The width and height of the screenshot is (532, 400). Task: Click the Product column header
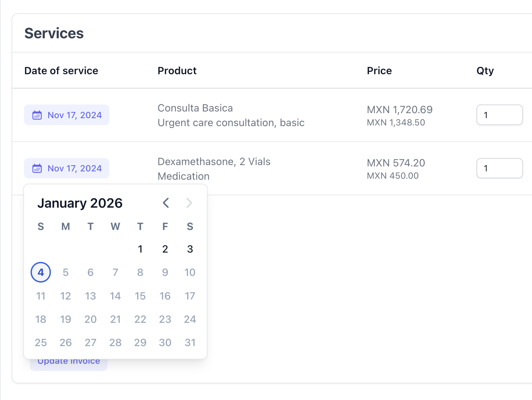point(177,71)
